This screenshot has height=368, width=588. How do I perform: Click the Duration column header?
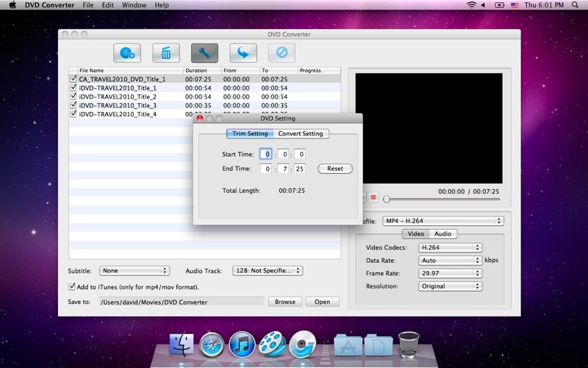tap(202, 70)
